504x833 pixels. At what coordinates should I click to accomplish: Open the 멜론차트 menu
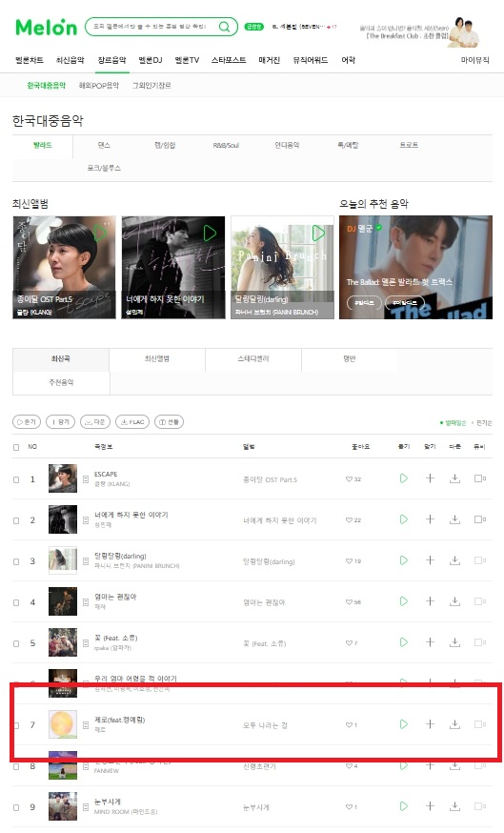(x=30, y=60)
